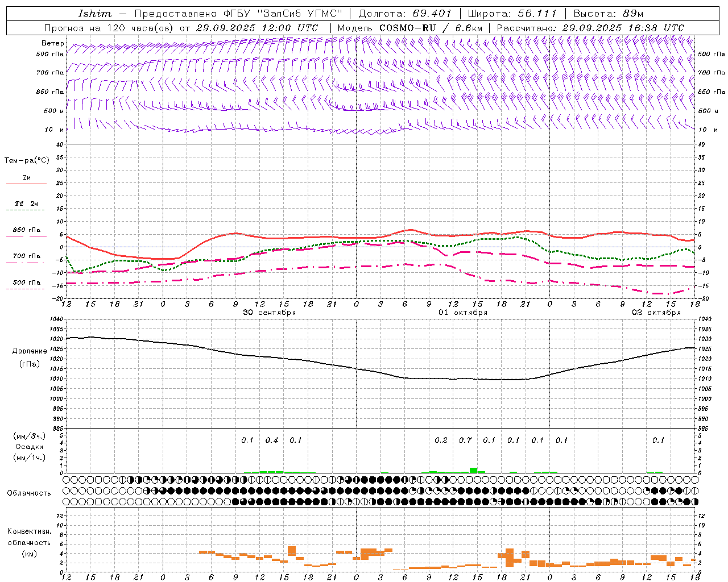The height and width of the screenshot is (582, 728).
Task: Click the 1010 pressure axis label on right
Action: (704, 379)
